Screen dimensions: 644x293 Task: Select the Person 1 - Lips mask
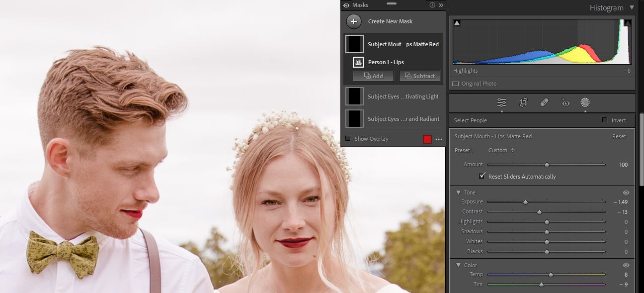(387, 62)
